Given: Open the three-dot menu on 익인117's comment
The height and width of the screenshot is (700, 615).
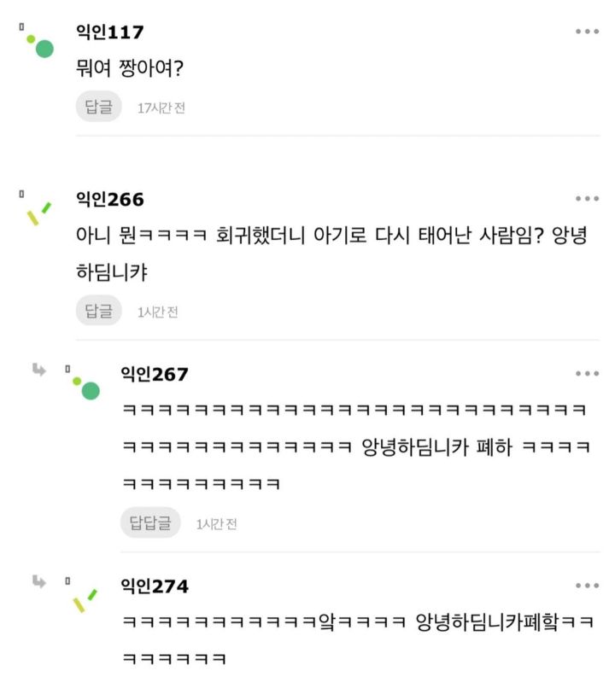Looking at the screenshot, I should point(587,32).
